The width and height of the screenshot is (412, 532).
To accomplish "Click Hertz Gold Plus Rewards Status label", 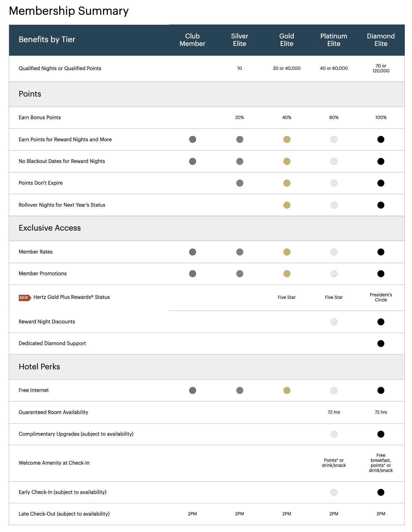I will pos(71,297).
